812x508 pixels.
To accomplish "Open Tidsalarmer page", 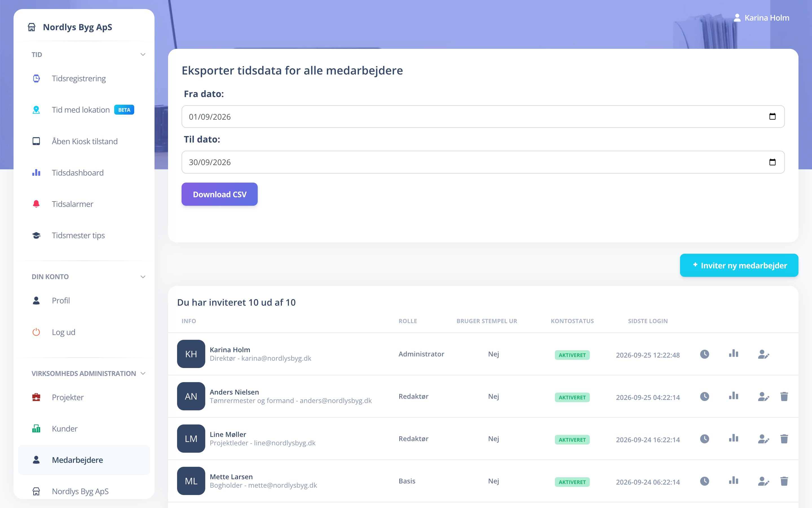I will 84,204.
